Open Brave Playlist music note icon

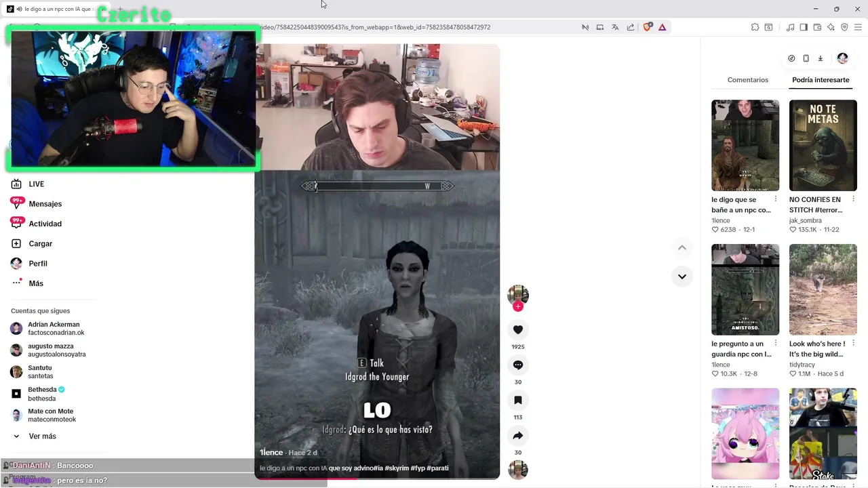click(x=790, y=27)
